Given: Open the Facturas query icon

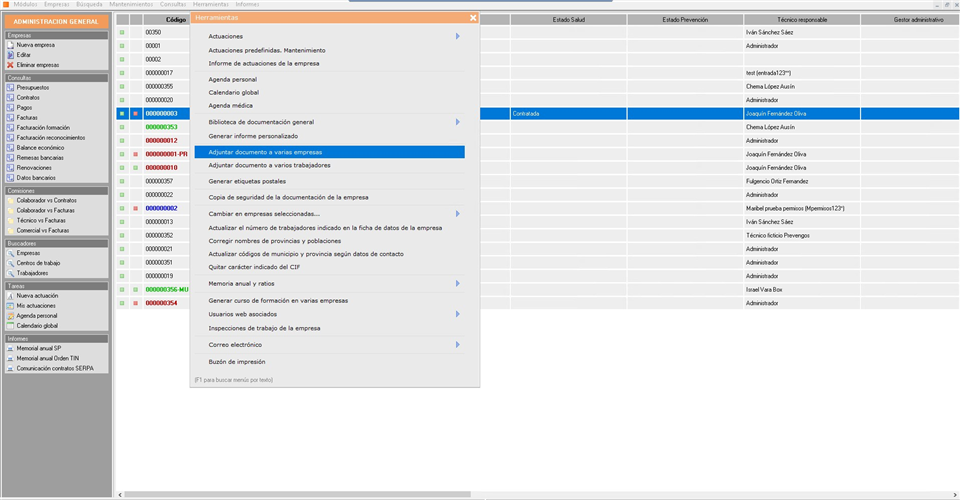Looking at the screenshot, I should 11,117.
